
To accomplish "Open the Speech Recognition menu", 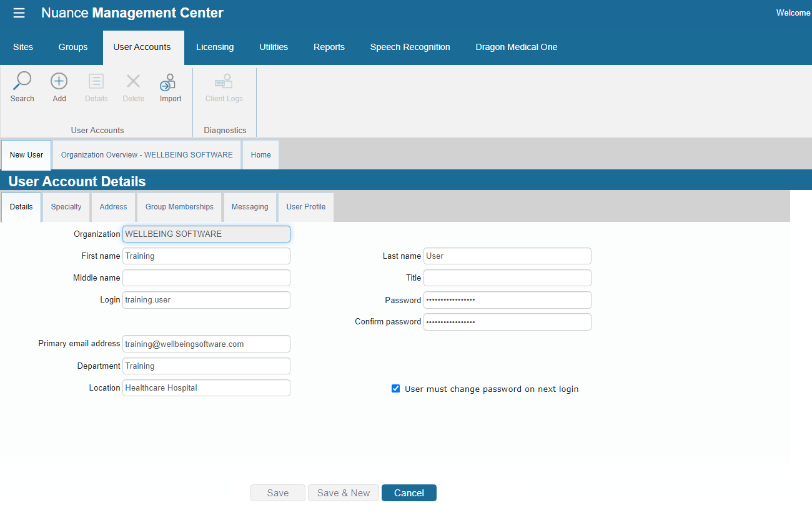I will (x=410, y=47).
